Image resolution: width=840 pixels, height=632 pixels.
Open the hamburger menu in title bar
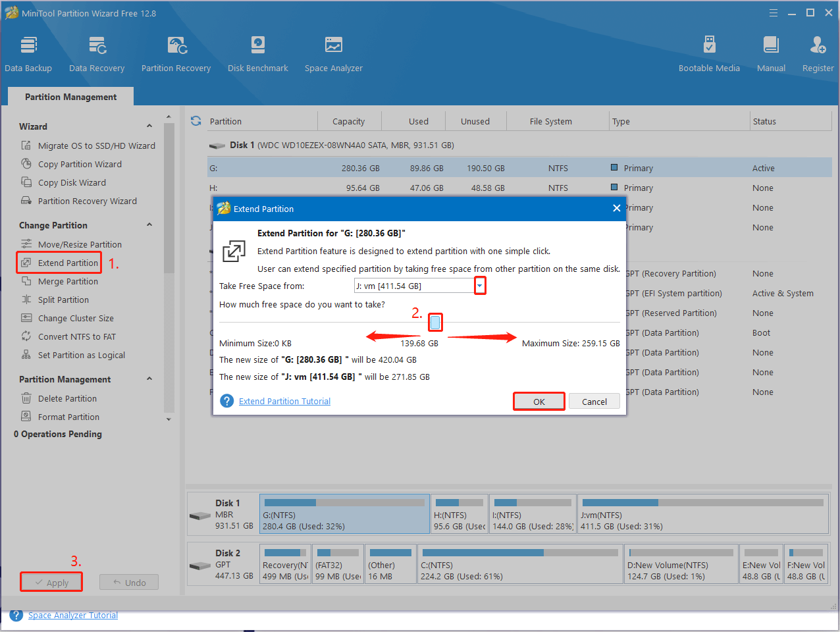774,13
